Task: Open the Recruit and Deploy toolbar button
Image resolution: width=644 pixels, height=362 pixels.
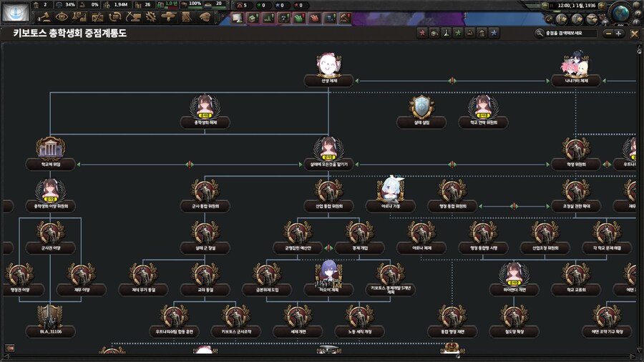Action: (x=169, y=17)
